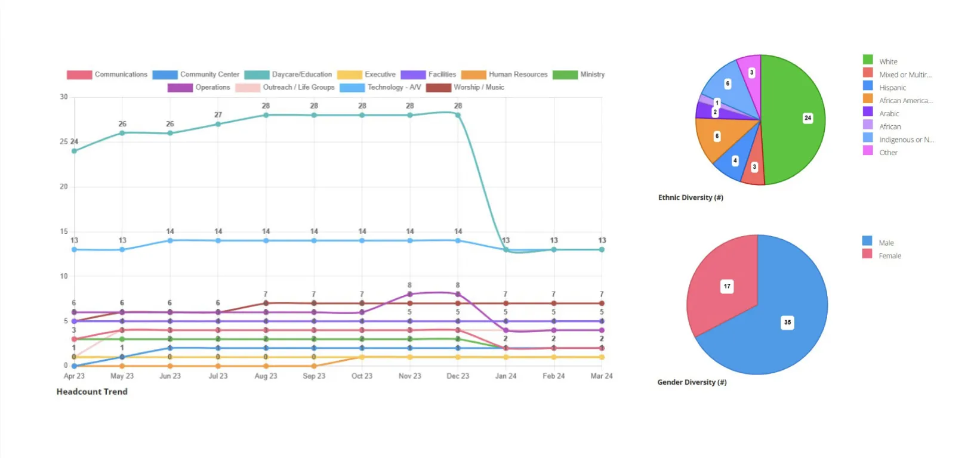
Task: Toggle the Facilities legend swatch
Action: click(413, 75)
